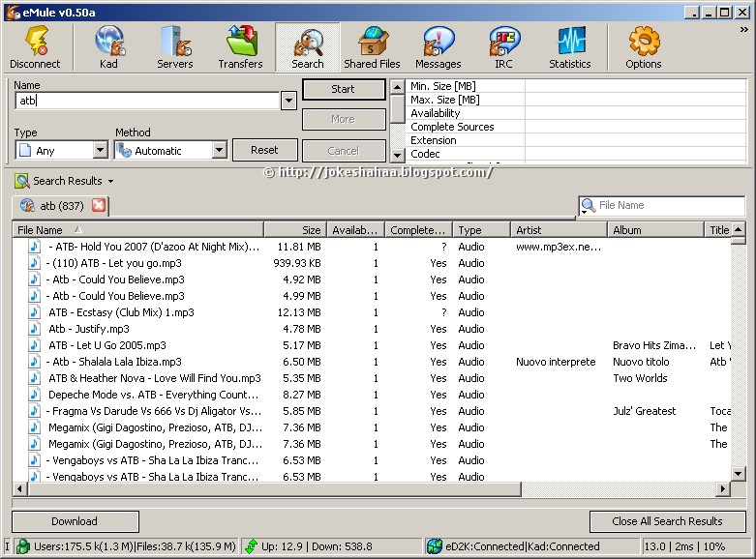This screenshot has height=559, width=756.
Task: Click the Reset button
Action: [264, 150]
